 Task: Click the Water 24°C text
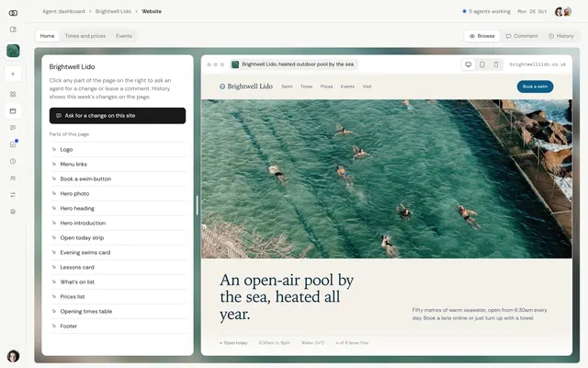[312, 343]
